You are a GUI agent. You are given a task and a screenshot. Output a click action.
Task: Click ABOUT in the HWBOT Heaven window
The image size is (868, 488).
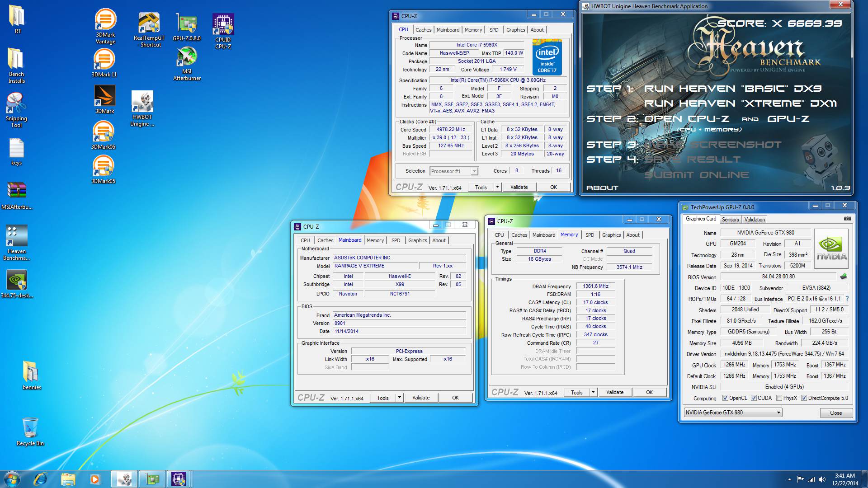pos(602,188)
